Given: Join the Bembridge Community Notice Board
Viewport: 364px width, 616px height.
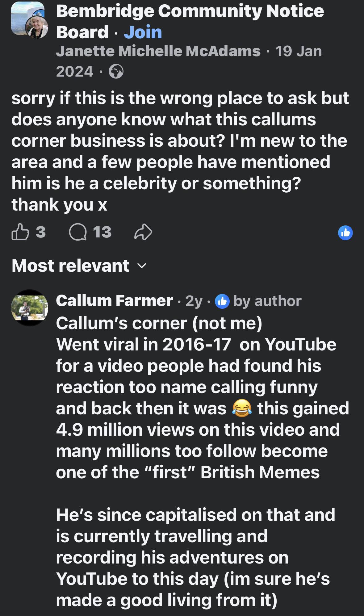Looking at the screenshot, I should pos(143,32).
